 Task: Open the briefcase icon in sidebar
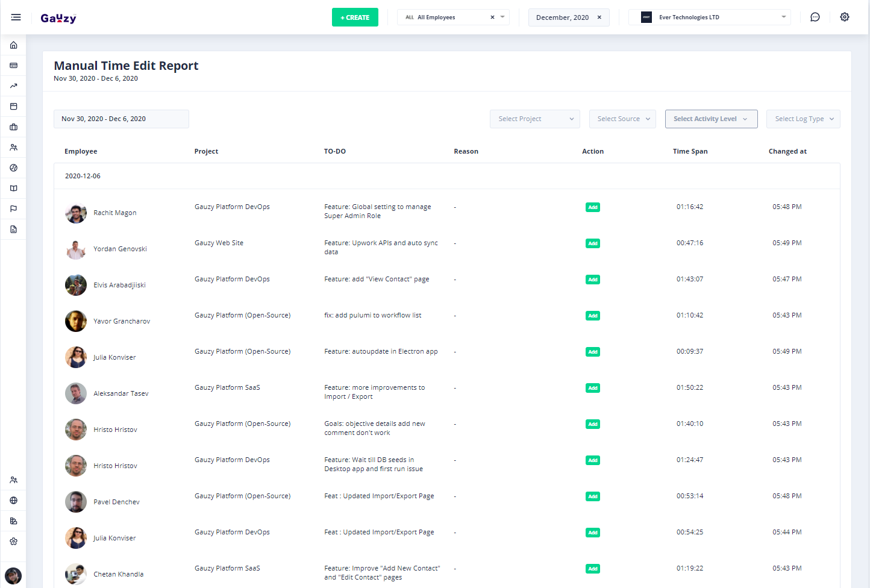coord(13,127)
